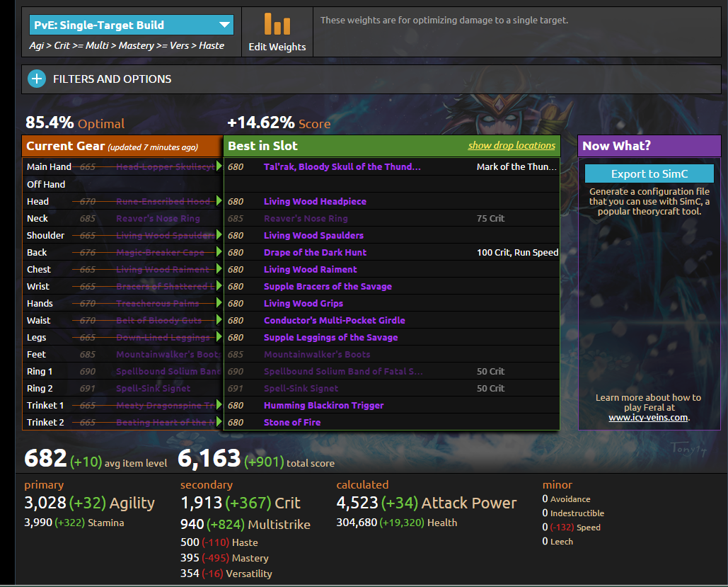Image resolution: width=728 pixels, height=587 pixels.
Task: Click the green arrow on the Waist row
Action: click(x=219, y=320)
